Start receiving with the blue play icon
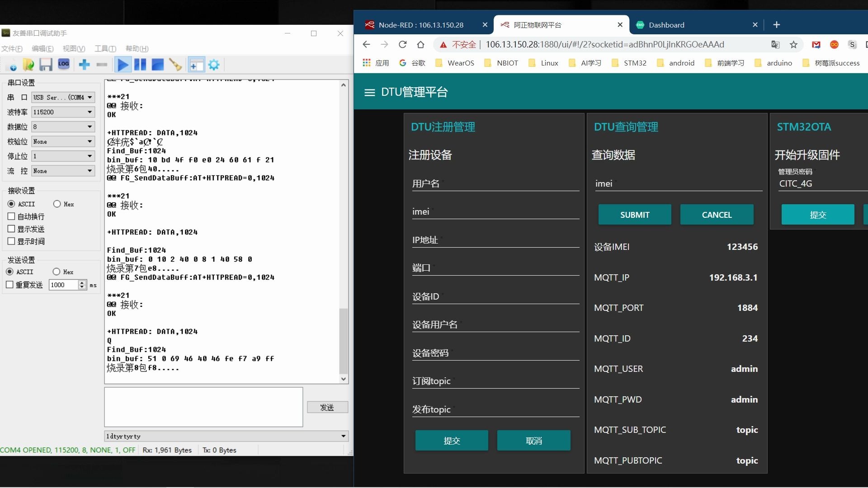 (x=123, y=64)
